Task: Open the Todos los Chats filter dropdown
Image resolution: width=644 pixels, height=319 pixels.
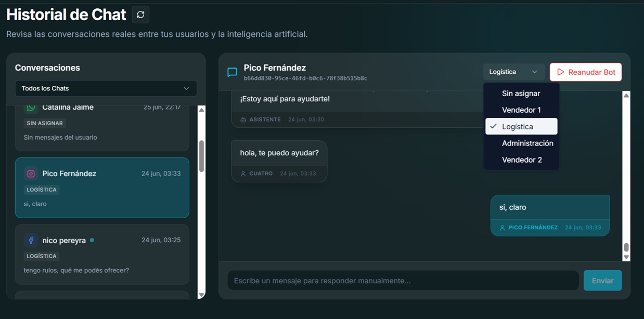Action: click(x=106, y=88)
